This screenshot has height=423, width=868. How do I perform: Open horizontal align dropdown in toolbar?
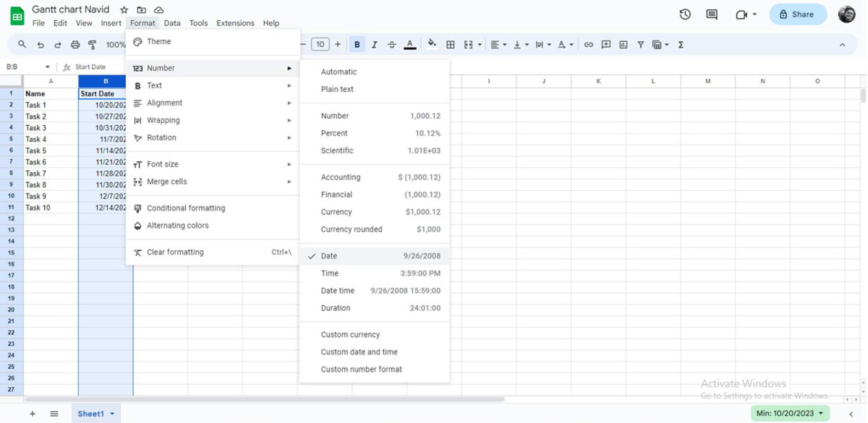(499, 44)
